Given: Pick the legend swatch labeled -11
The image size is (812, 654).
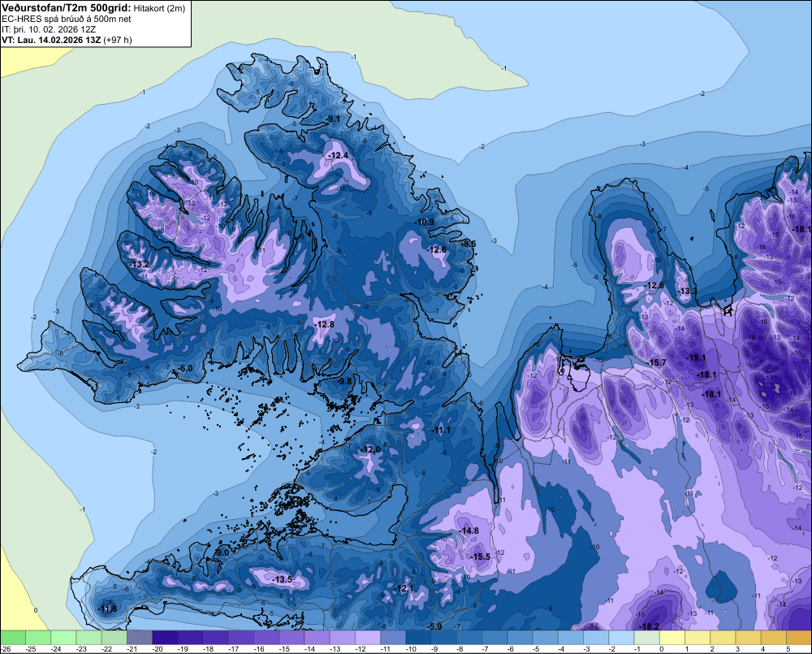Looking at the screenshot, I should [394, 637].
